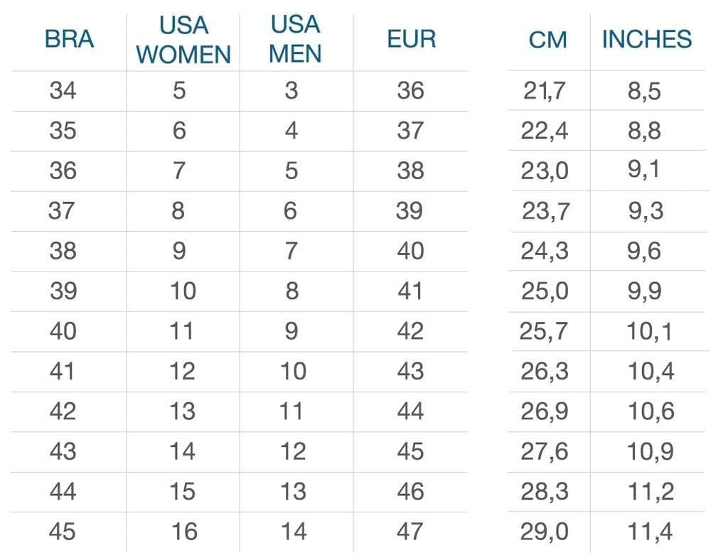Click the USA WOMEN column header
The image size is (728, 560).
click(183, 40)
